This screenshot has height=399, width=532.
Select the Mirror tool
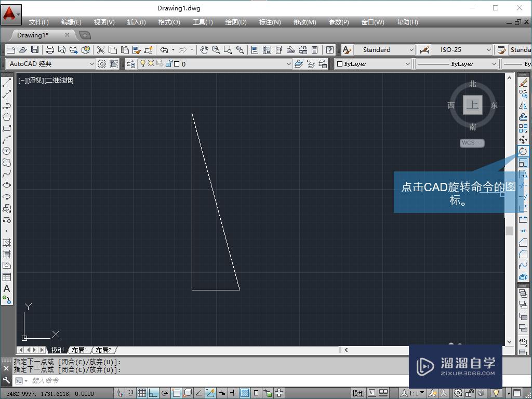click(523, 105)
